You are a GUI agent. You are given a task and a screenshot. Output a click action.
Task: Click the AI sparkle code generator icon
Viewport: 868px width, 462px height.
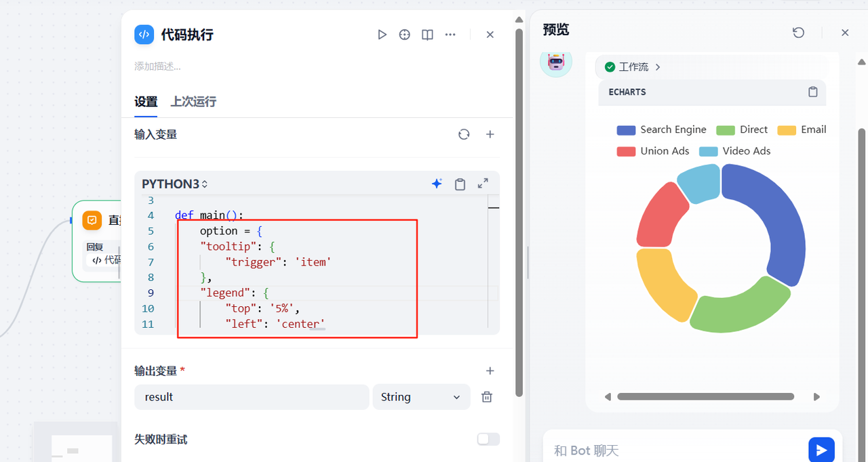click(x=437, y=184)
